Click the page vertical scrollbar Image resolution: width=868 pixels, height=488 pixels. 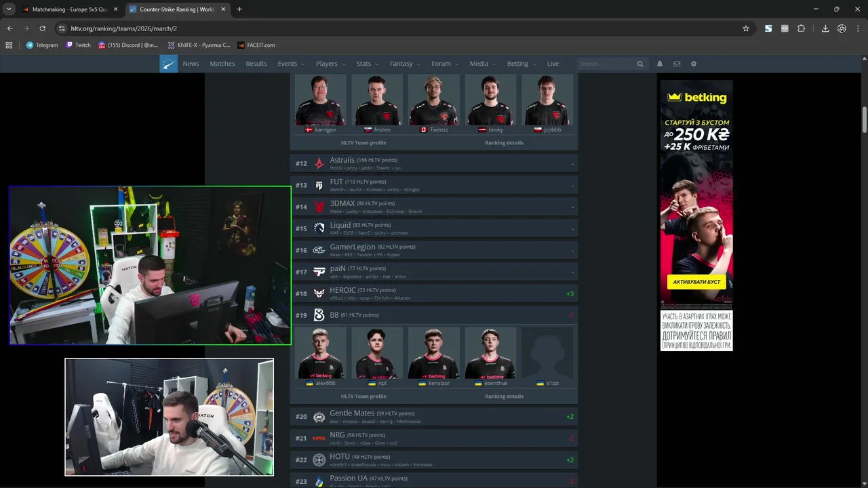[x=865, y=120]
